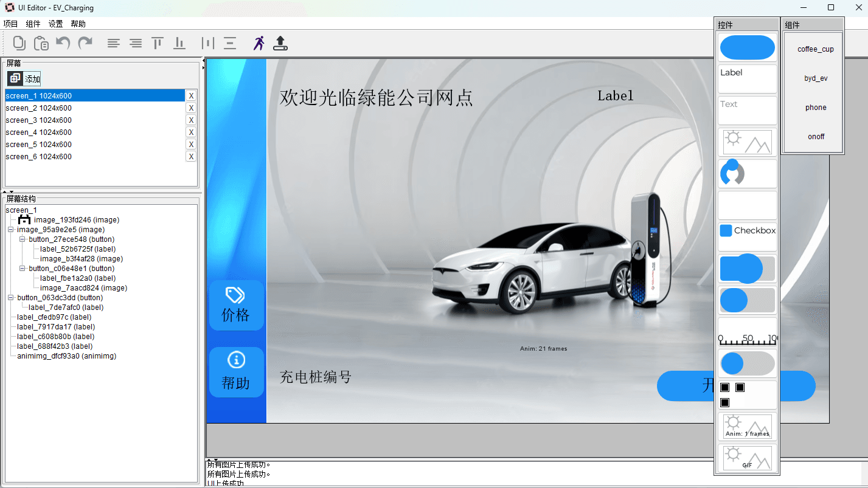This screenshot has width=868, height=488.
Task: Select the animated image widget showing 'Anim: 1 frames'
Action: coord(747,426)
